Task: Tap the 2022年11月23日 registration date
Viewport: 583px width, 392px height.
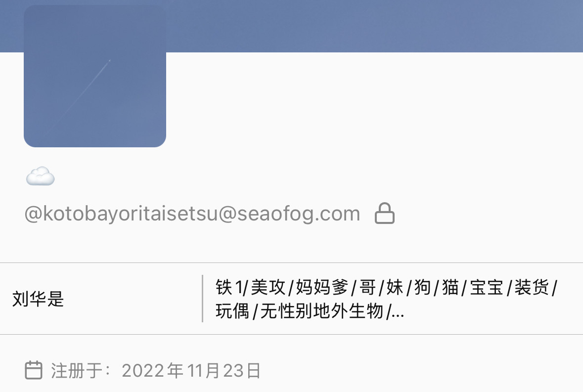Action: pyautogui.click(x=191, y=370)
